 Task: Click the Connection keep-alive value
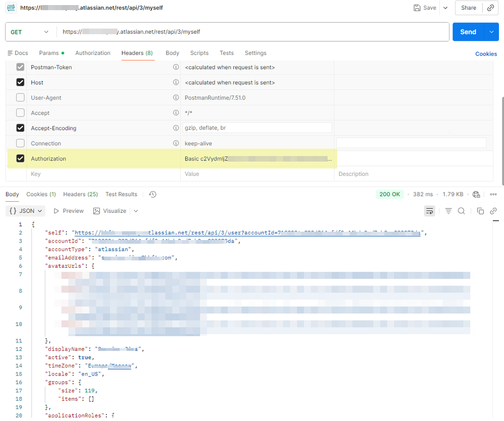pyautogui.click(x=198, y=143)
